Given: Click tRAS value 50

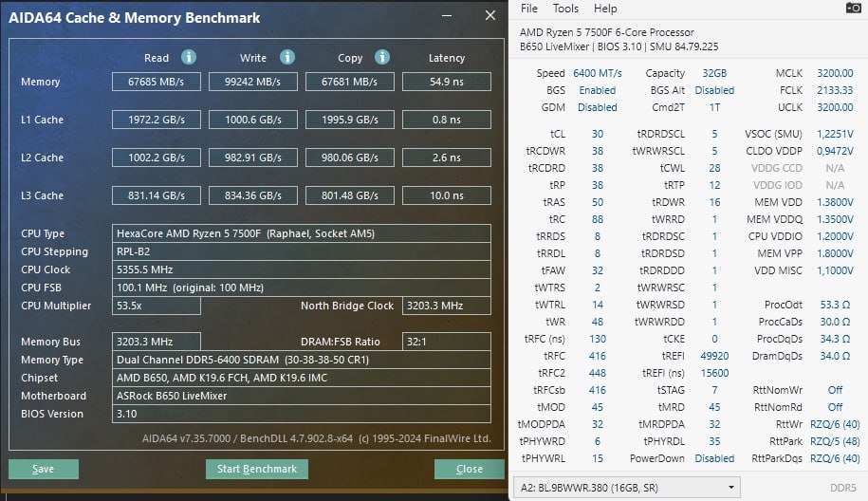Looking at the screenshot, I should [598, 202].
